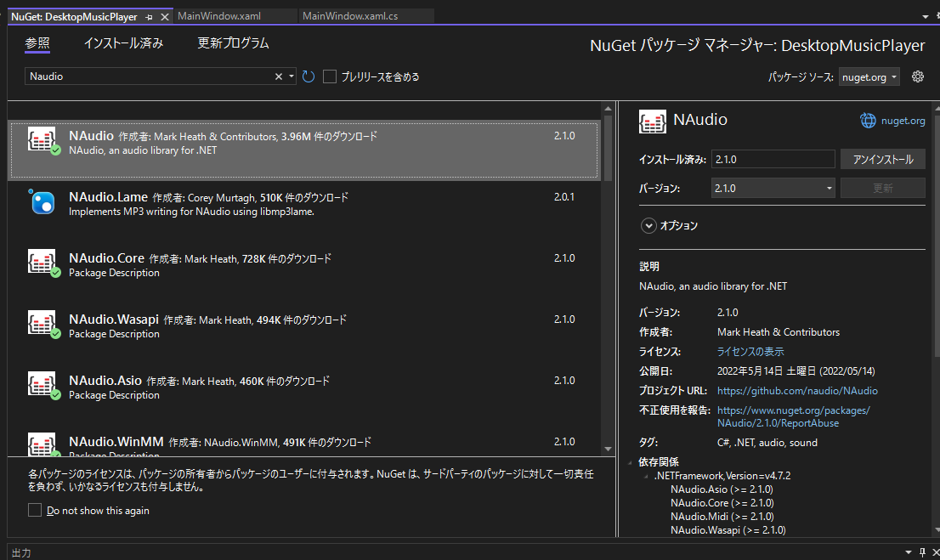Open NuGet settings with the gear icon
Screen dimensions: 940x560
(x=918, y=76)
